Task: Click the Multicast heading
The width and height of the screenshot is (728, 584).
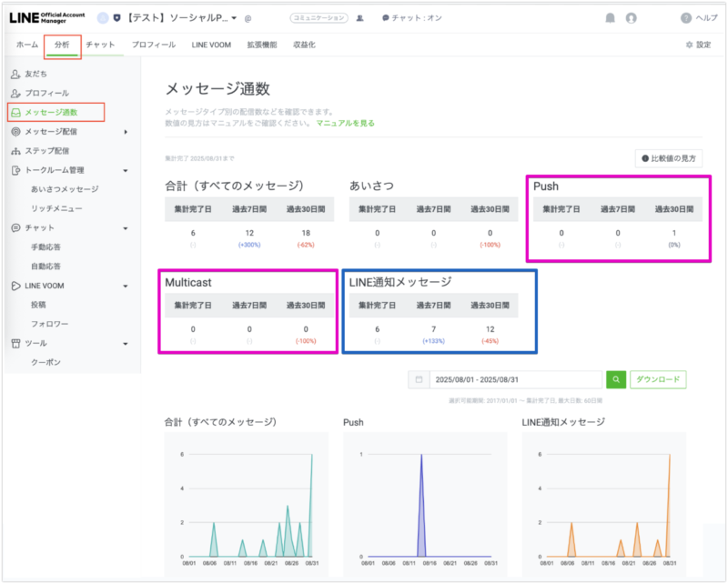Action: (188, 282)
